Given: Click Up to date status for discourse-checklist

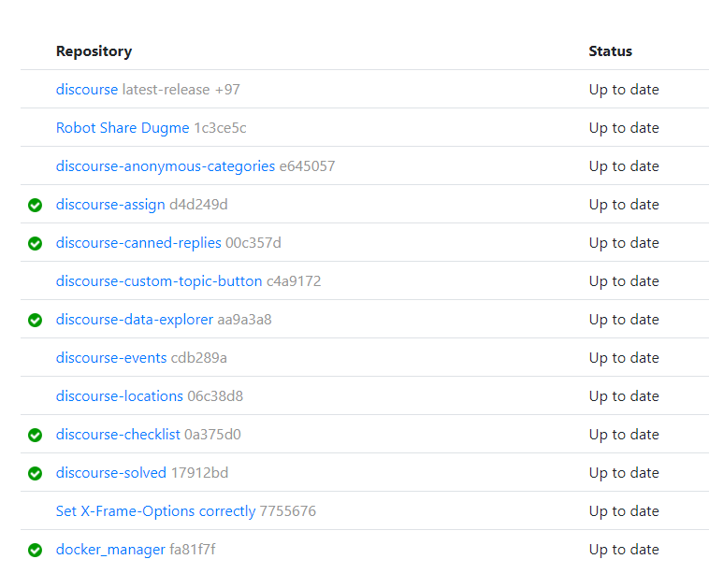Looking at the screenshot, I should tap(624, 435).
